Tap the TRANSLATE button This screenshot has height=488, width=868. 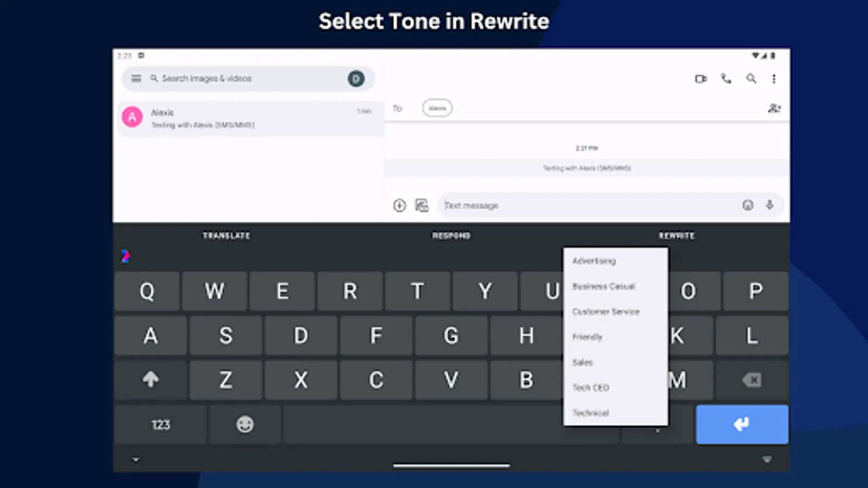click(226, 236)
